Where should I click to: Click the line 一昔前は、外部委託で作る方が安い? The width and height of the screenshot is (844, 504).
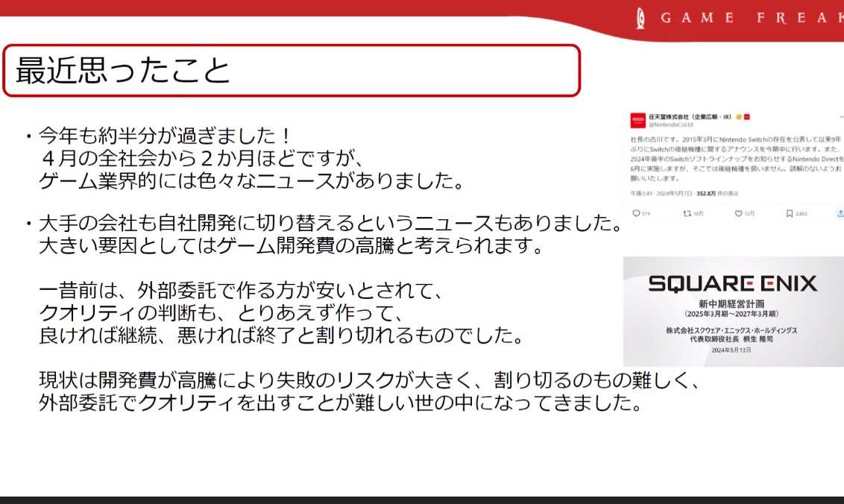click(241, 290)
